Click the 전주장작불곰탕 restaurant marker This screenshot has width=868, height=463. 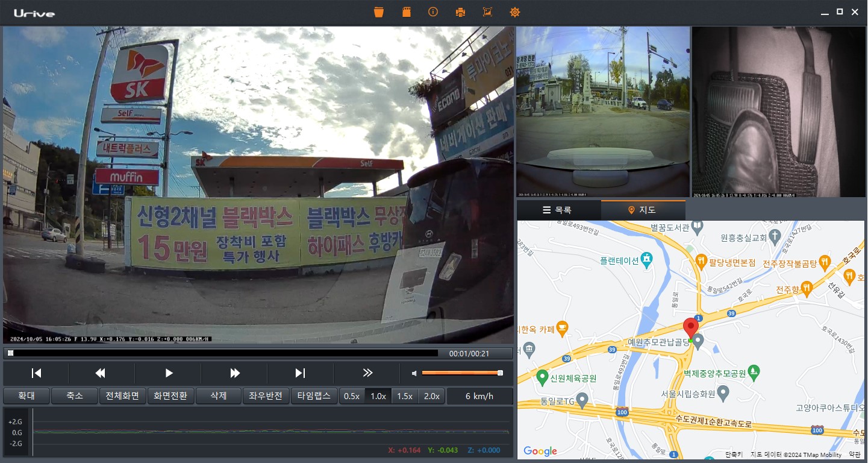tap(825, 262)
